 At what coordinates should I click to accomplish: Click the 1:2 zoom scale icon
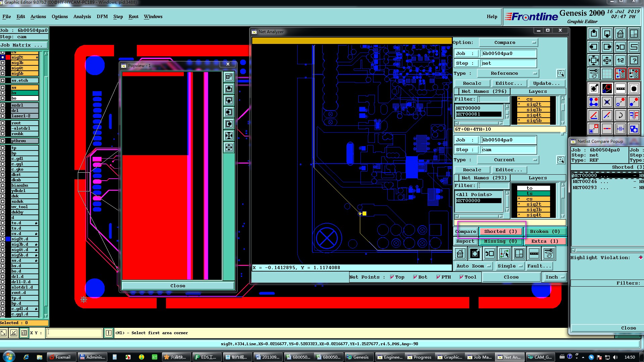pos(620,61)
